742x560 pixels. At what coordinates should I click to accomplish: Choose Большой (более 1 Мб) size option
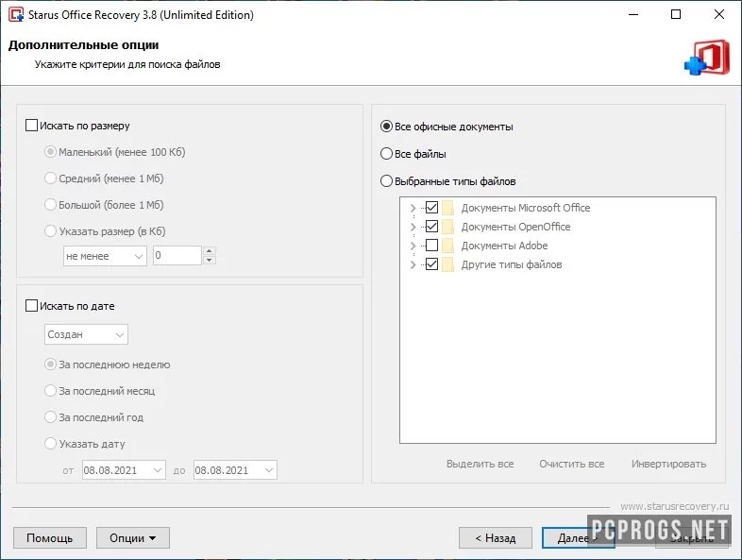tap(50, 205)
